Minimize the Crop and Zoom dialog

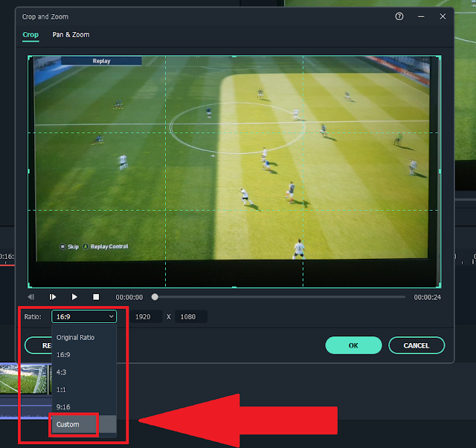421,16
